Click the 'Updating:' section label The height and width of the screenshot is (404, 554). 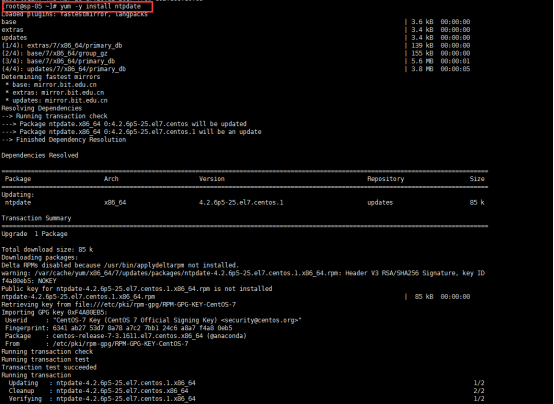pyautogui.click(x=17, y=195)
